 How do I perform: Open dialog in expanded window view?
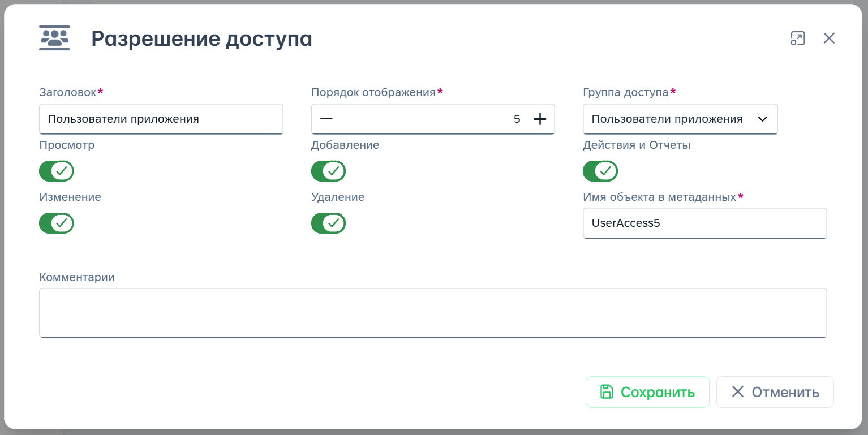click(x=797, y=38)
